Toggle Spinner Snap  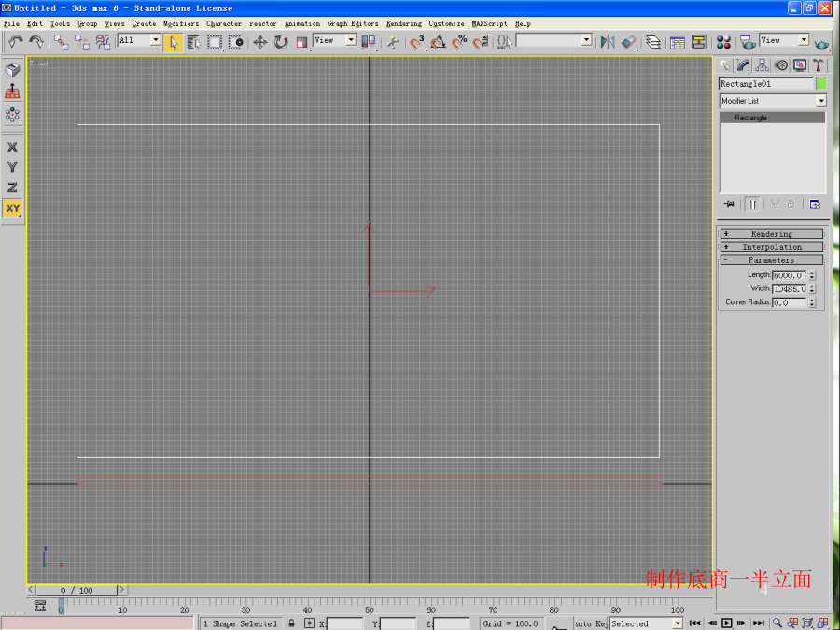481,42
